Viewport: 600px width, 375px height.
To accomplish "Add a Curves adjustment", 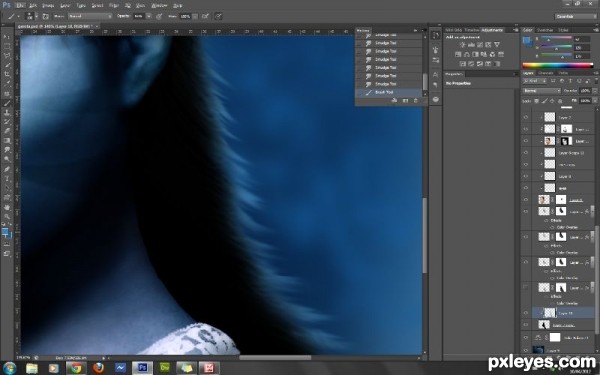I will 479,45.
